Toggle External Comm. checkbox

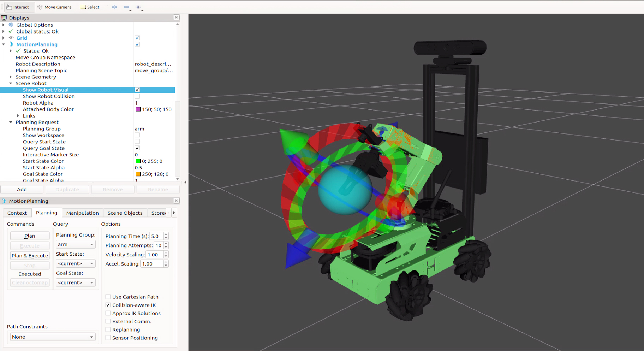point(108,321)
